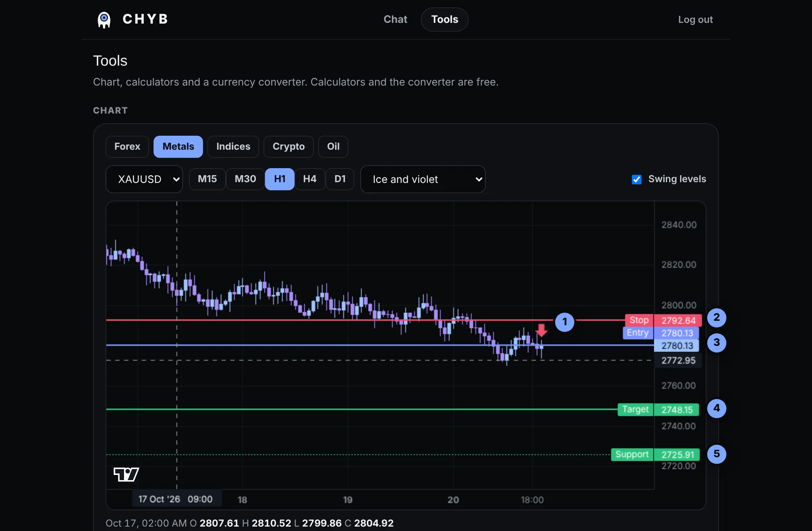This screenshot has width=812, height=531.
Task: Select the M15 timeframe
Action: coord(207,179)
